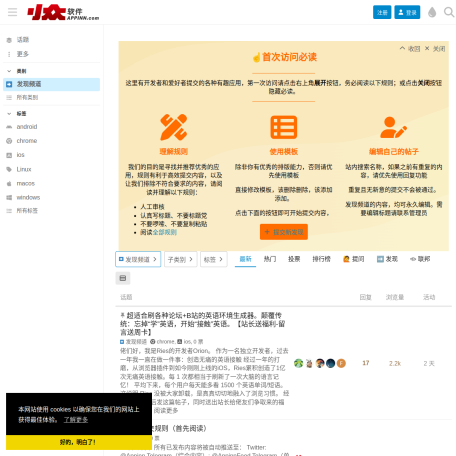
Task: Click the 17 reply count of first topic
Action: tap(366, 363)
